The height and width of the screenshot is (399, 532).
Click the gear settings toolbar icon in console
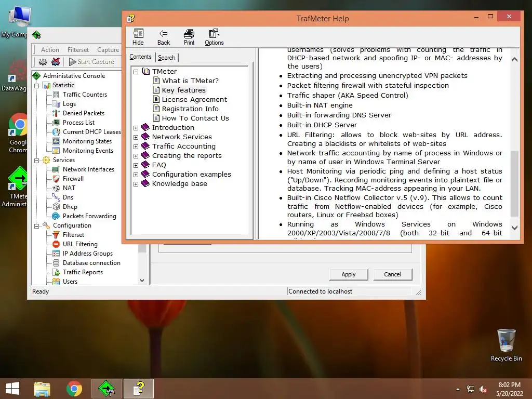point(43,62)
